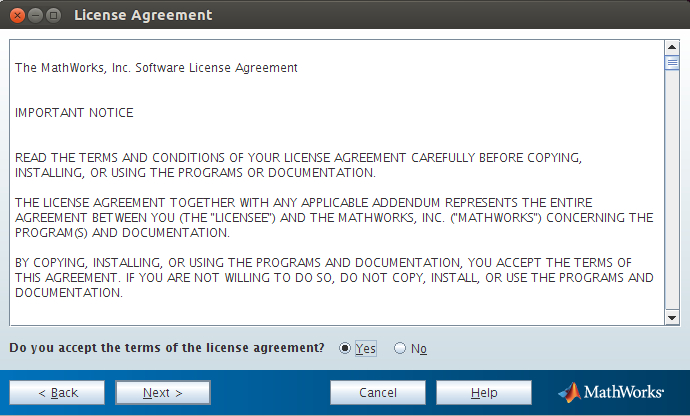The height and width of the screenshot is (416, 690).
Task: Click the Next button
Action: (x=162, y=393)
